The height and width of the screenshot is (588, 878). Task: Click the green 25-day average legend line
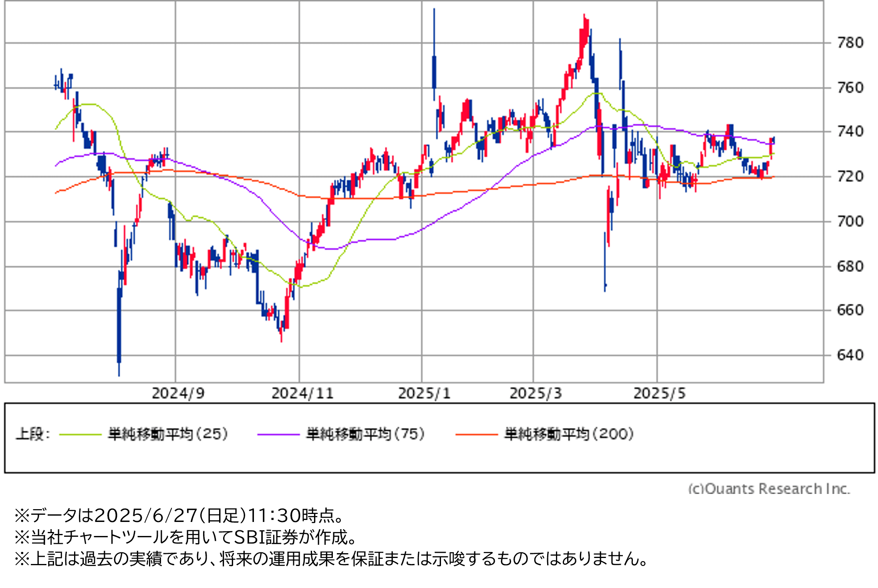pos(80,434)
